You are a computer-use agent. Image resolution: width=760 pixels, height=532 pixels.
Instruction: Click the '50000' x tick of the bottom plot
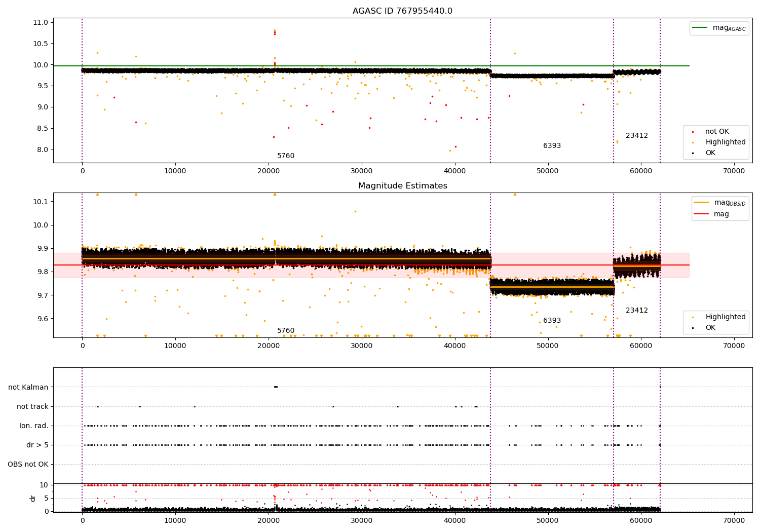point(548,520)
